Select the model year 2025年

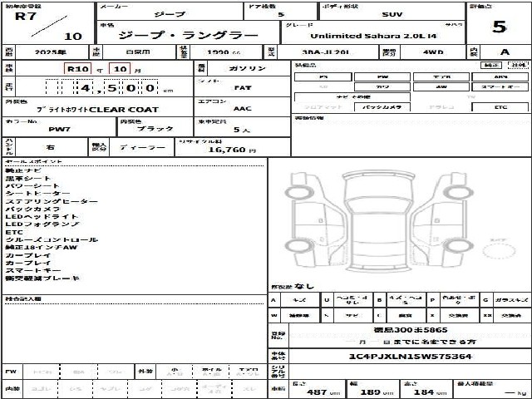(50, 52)
